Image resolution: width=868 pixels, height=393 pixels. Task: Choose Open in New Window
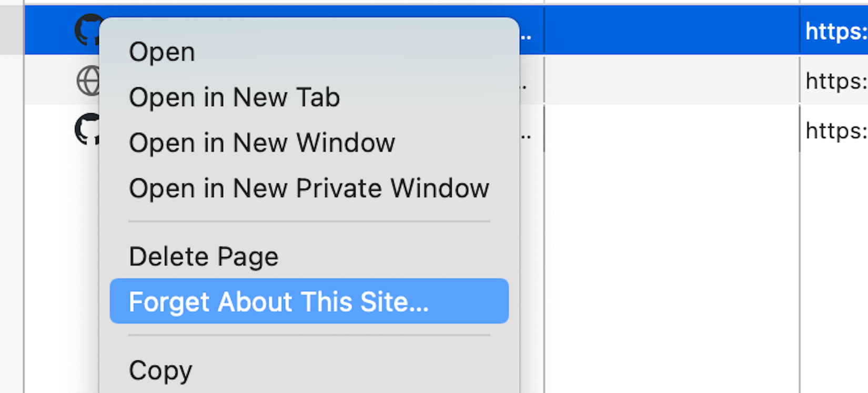coord(262,143)
